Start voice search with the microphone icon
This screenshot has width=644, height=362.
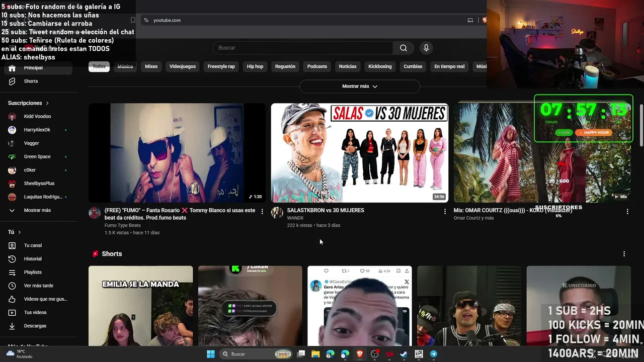tap(426, 48)
